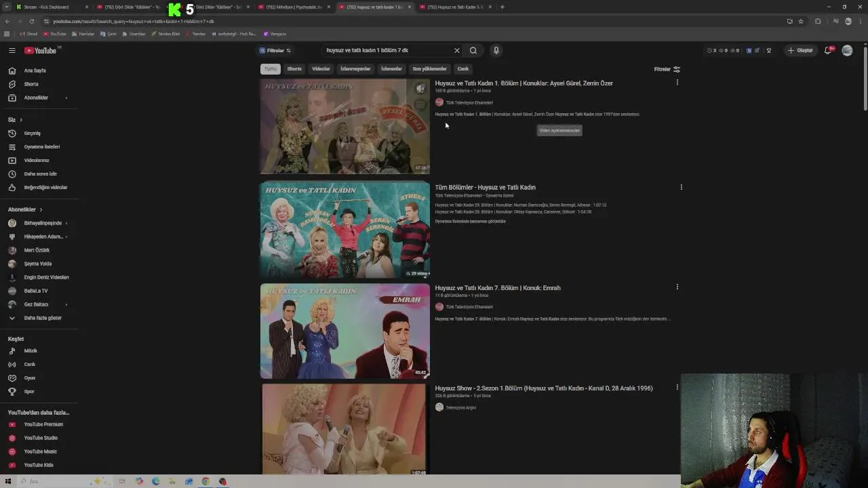Click the browser address bar

[407, 21]
